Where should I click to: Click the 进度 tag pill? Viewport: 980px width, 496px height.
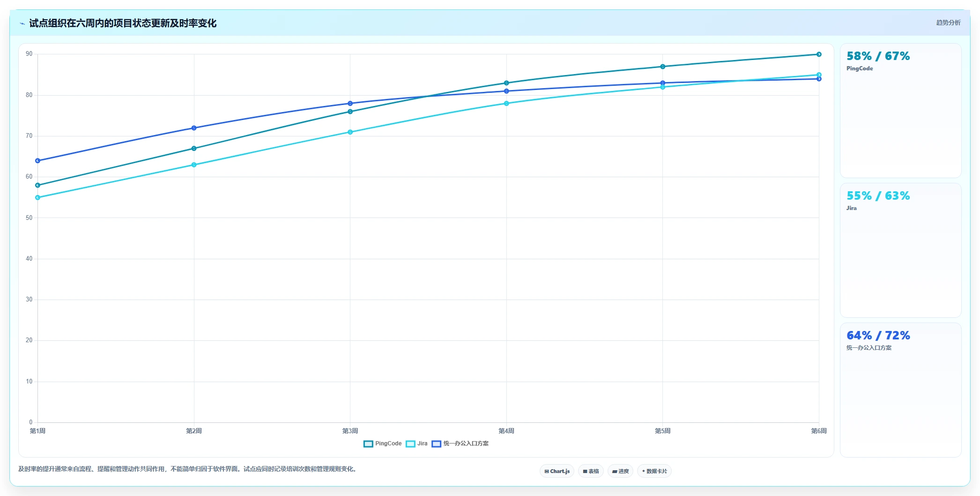[x=620, y=471]
